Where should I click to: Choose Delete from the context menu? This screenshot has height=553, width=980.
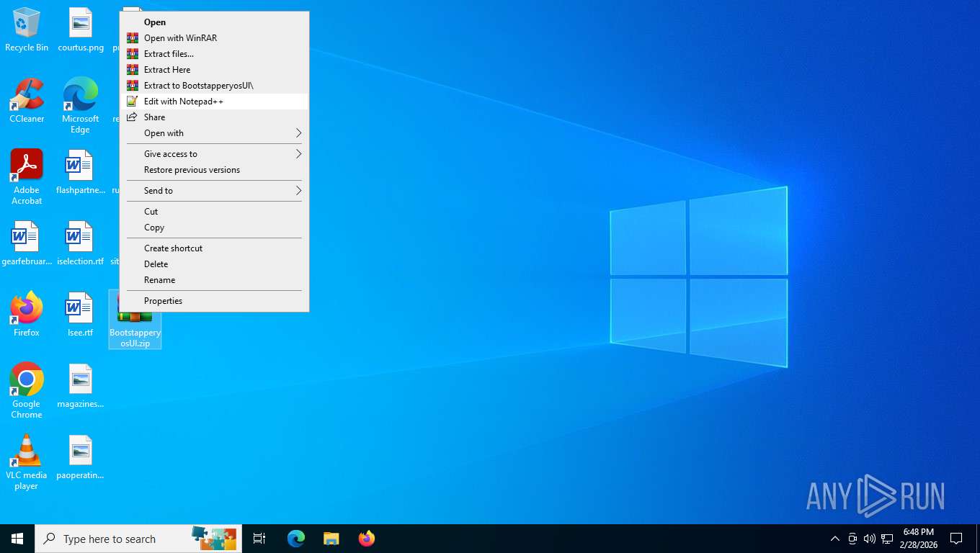click(214, 264)
